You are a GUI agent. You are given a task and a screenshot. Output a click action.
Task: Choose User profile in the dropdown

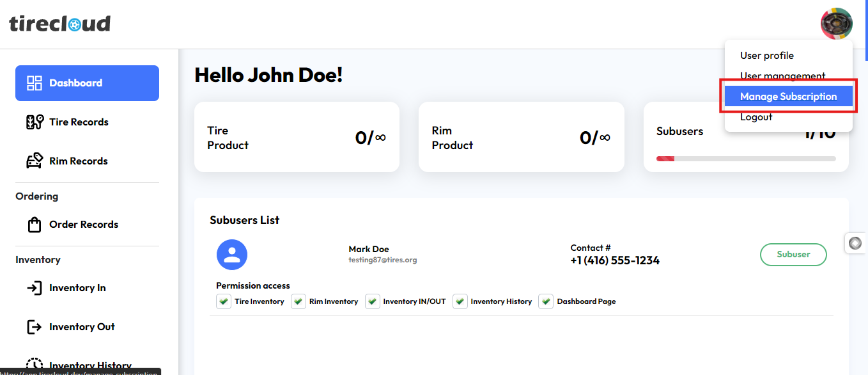click(767, 56)
